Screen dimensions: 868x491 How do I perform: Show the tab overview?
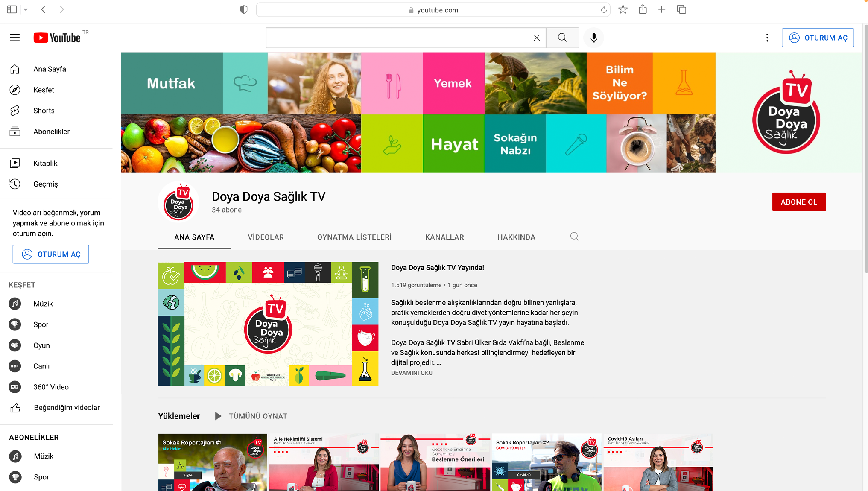(681, 9)
